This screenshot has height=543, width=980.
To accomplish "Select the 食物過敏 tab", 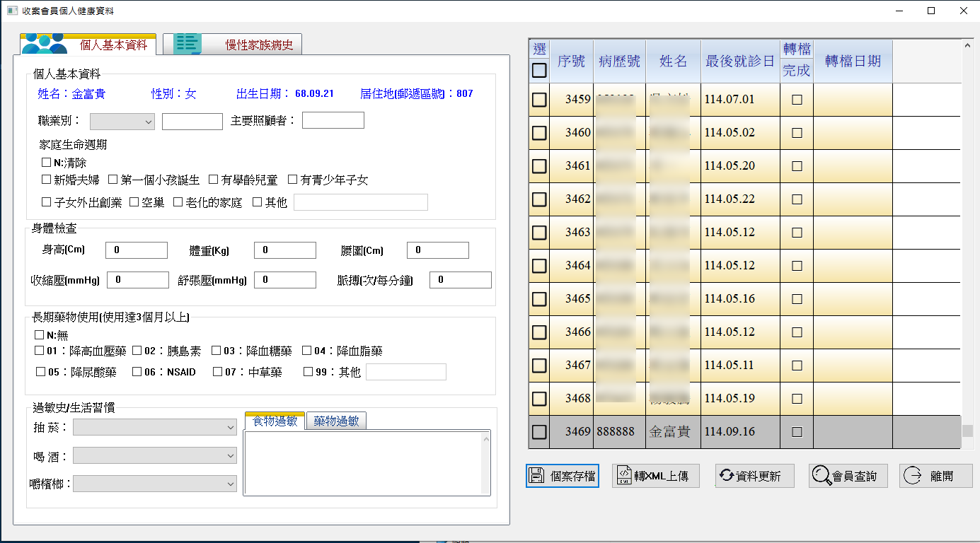I will [275, 421].
